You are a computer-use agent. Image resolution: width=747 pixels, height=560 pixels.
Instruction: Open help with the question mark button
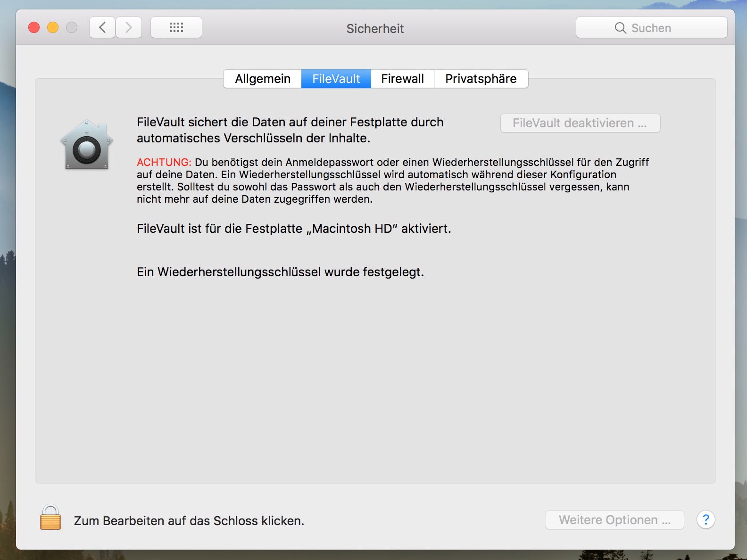[x=706, y=520]
